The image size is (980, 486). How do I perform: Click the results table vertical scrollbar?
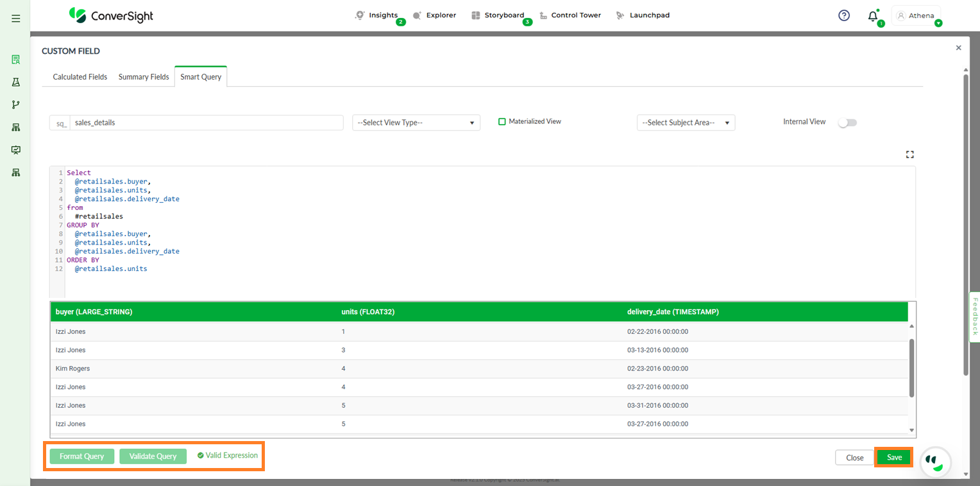pyautogui.click(x=911, y=368)
